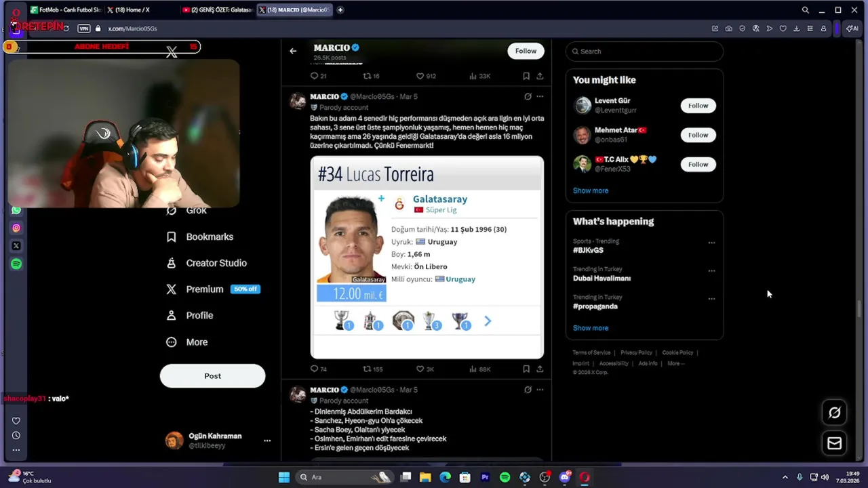Toggle the VPN badge in address bar

click(x=84, y=28)
